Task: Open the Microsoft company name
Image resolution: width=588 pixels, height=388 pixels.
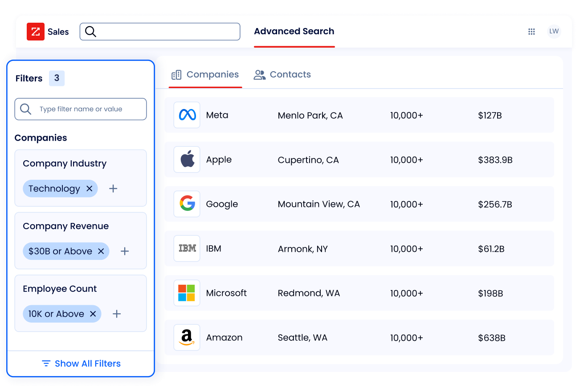Action: [x=226, y=293]
